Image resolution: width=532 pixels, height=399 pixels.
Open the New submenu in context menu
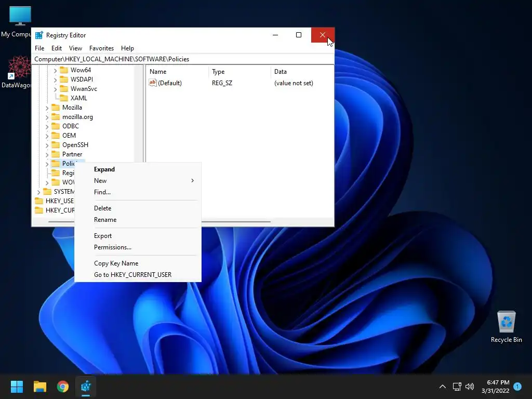tap(138, 180)
